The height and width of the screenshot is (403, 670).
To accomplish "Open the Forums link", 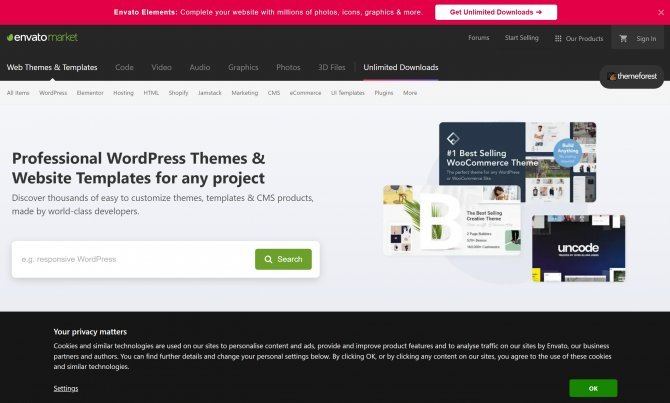I will point(479,38).
